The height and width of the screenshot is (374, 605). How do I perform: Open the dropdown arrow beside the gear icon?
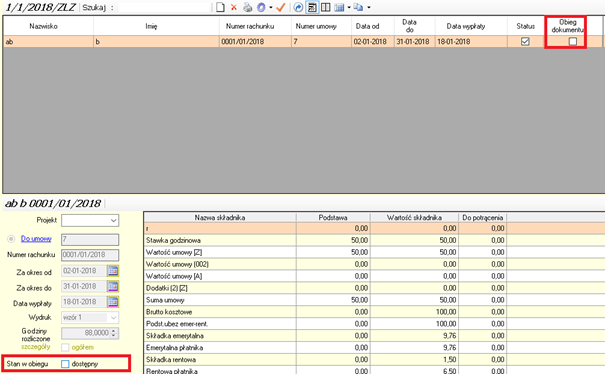271,7
